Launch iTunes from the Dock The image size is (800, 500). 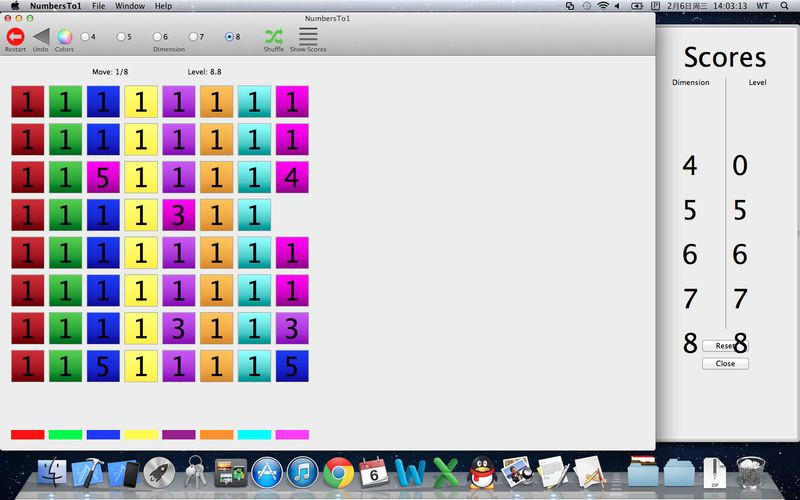(x=303, y=473)
